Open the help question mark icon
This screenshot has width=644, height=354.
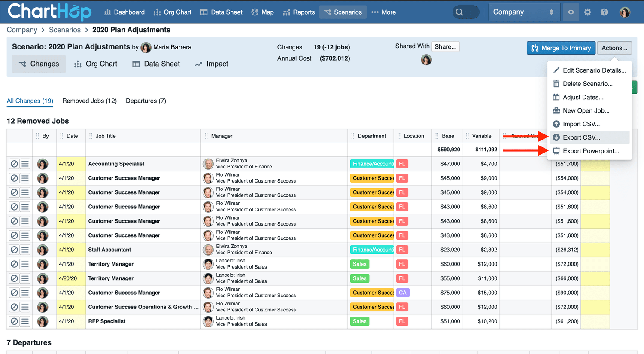(604, 12)
